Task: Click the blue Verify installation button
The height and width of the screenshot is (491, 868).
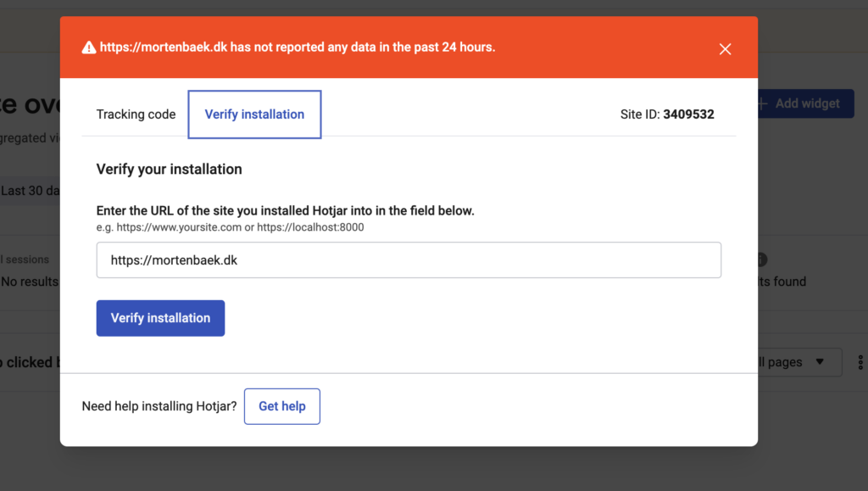Action: click(160, 318)
